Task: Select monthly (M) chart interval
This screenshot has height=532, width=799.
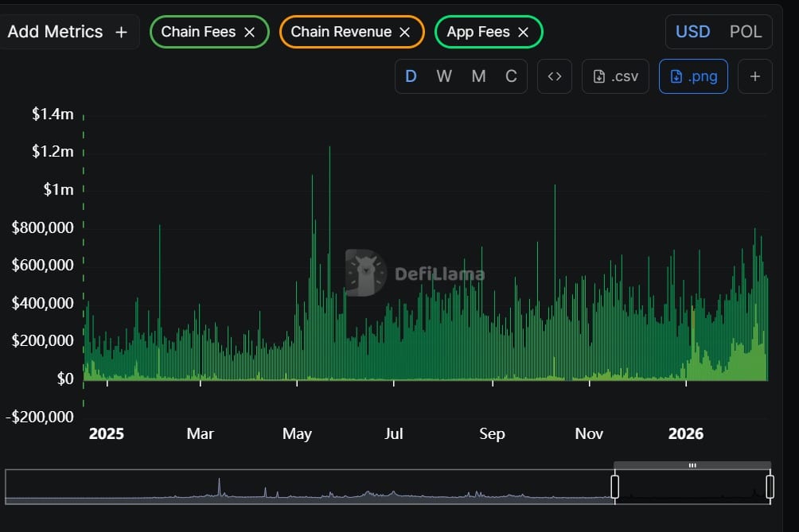Action: click(478, 76)
